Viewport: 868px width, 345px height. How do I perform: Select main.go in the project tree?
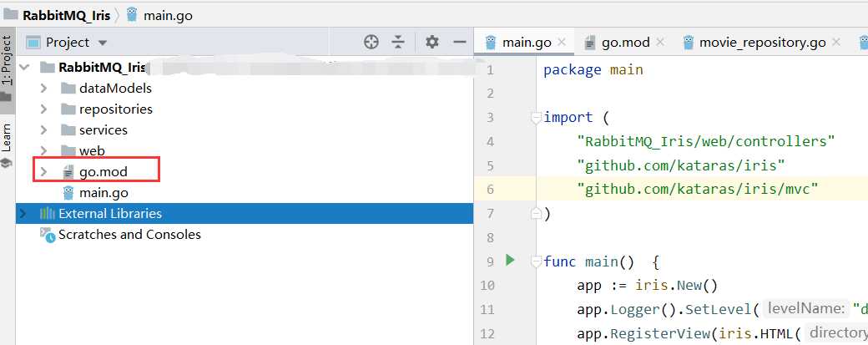tap(103, 193)
